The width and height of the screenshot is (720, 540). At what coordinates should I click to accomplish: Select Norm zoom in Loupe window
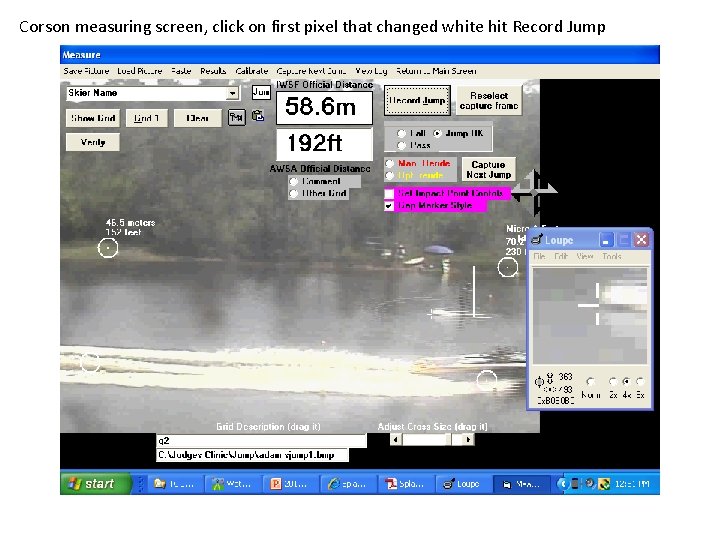click(x=591, y=382)
